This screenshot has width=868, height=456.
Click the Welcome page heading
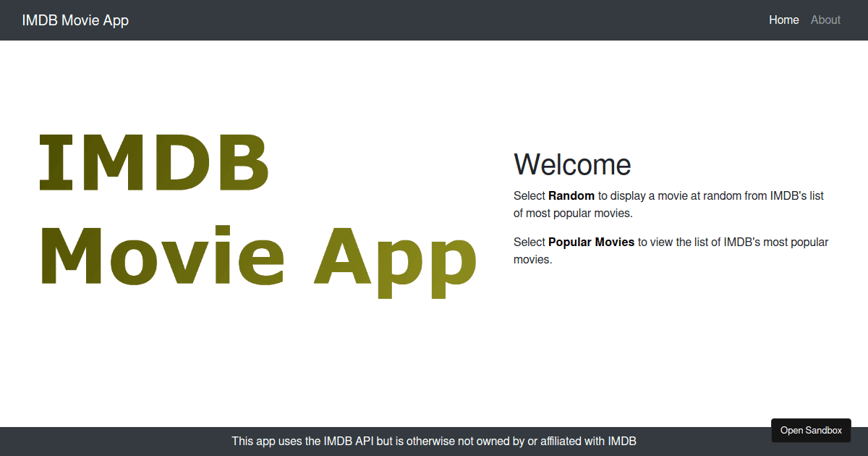(x=572, y=164)
